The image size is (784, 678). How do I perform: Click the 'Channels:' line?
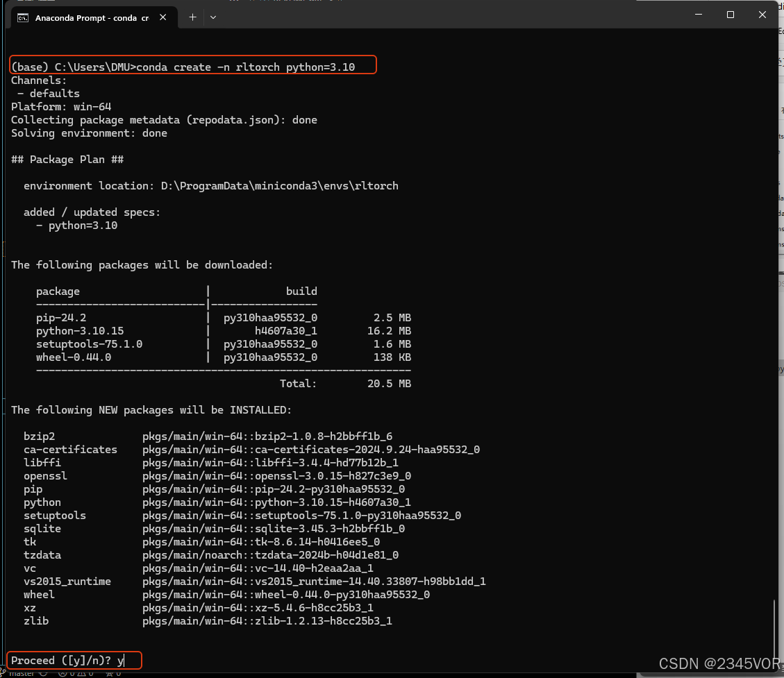point(39,80)
